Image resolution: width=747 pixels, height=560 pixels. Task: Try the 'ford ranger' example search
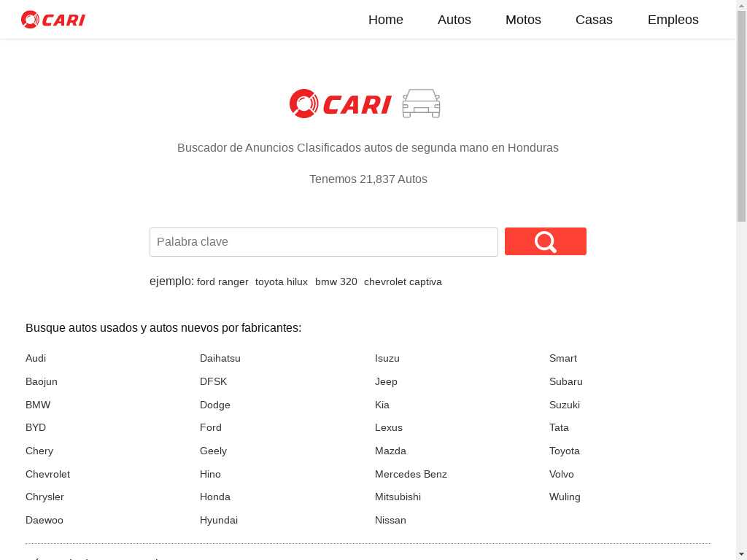tap(222, 282)
